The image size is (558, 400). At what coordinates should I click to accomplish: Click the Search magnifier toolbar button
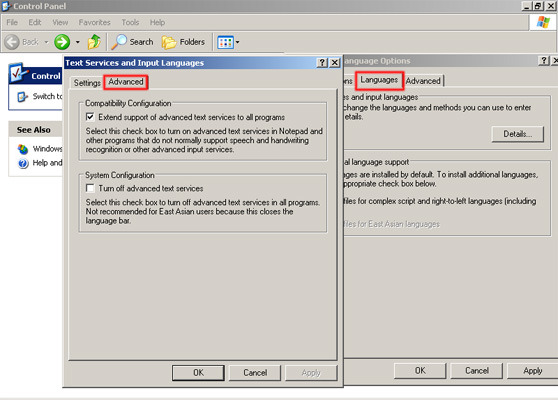tap(132, 42)
